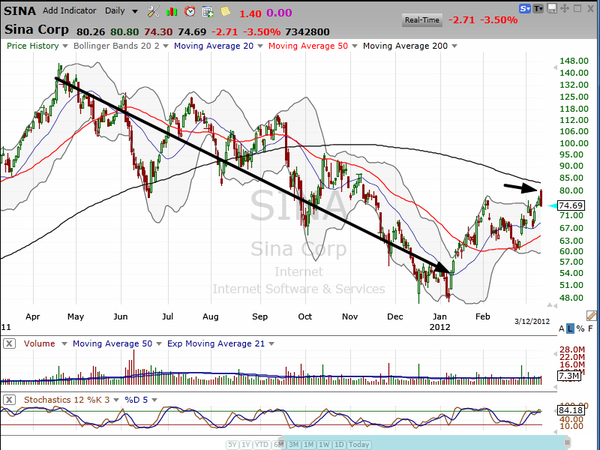Select the A arithmetic scale option
Screen dimensions: 600x450
[x=561, y=328]
